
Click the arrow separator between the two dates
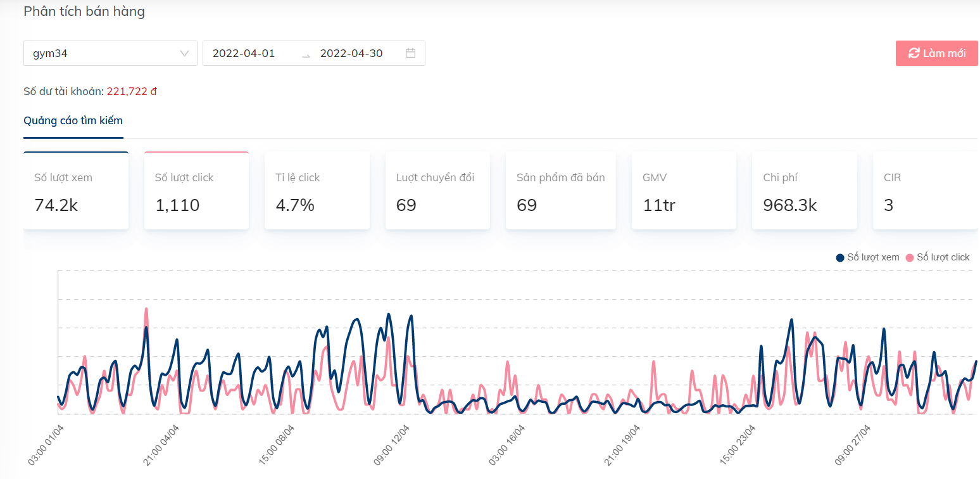[x=306, y=54]
